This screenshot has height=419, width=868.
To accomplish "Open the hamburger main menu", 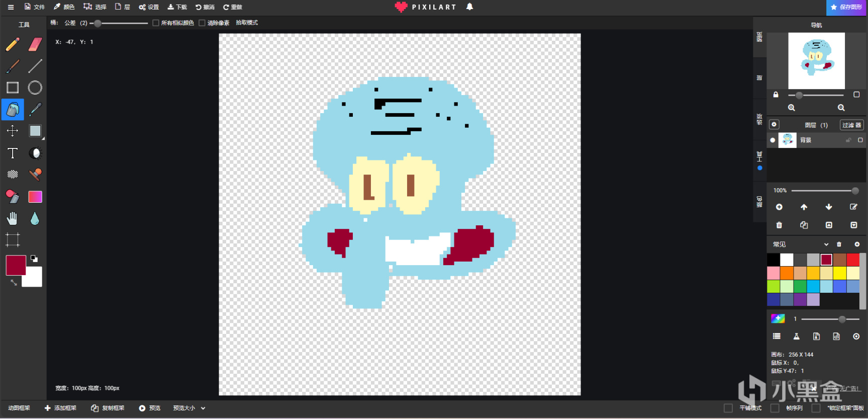I will (11, 7).
